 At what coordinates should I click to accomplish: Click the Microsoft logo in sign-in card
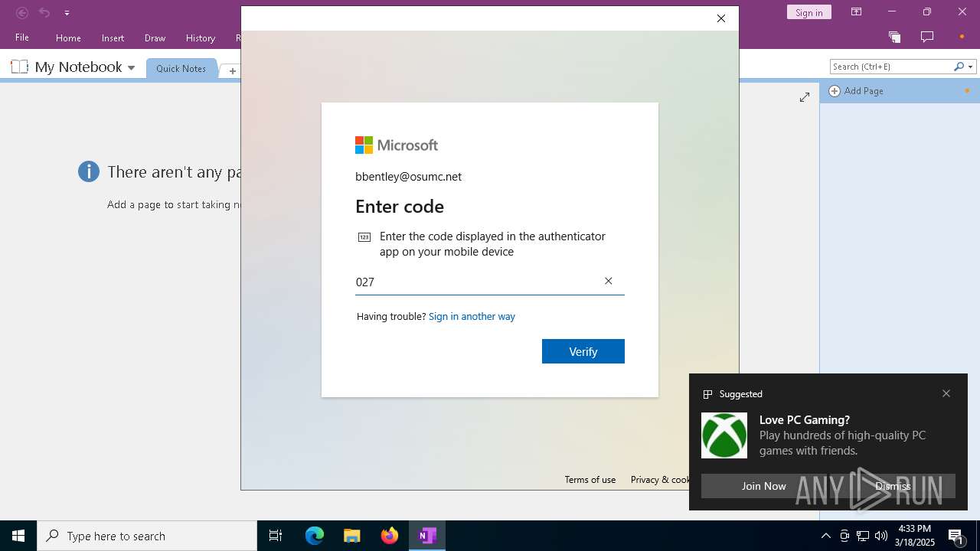pyautogui.click(x=397, y=145)
